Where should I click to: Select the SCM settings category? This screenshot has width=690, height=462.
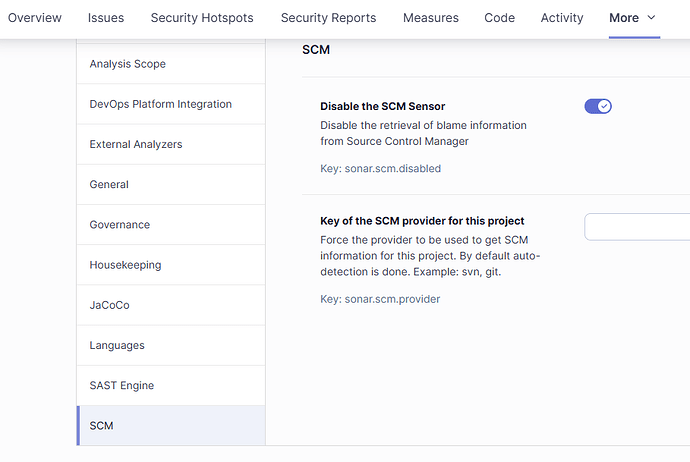[x=171, y=425]
